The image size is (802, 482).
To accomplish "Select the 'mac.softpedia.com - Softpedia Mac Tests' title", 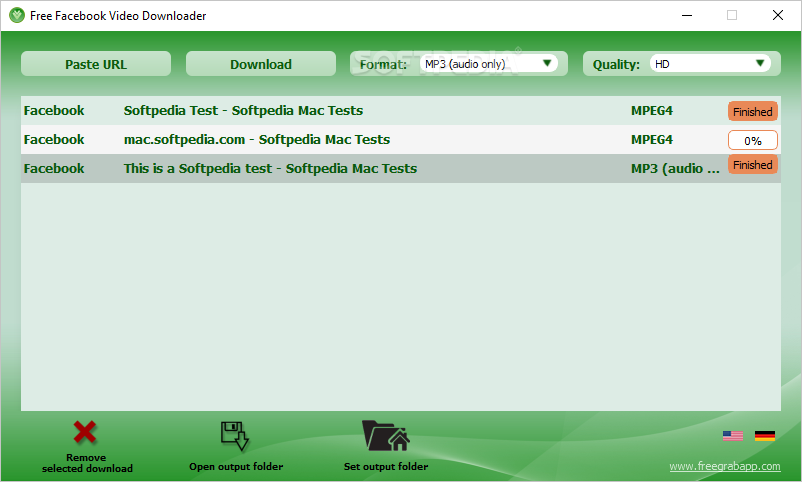I will click(257, 140).
